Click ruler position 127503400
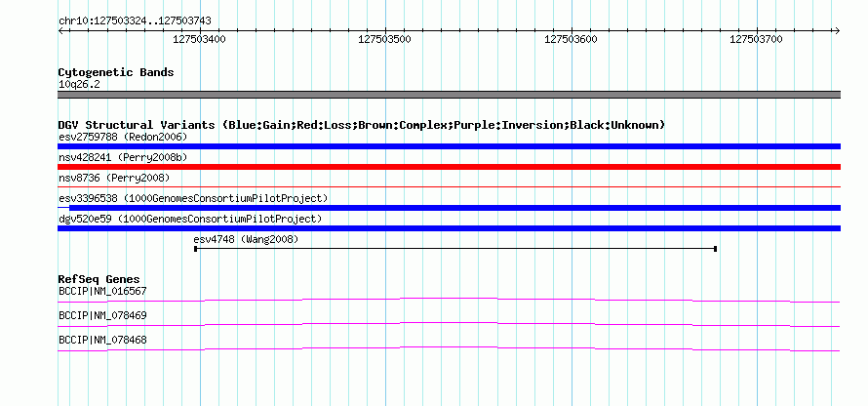 coord(199,39)
